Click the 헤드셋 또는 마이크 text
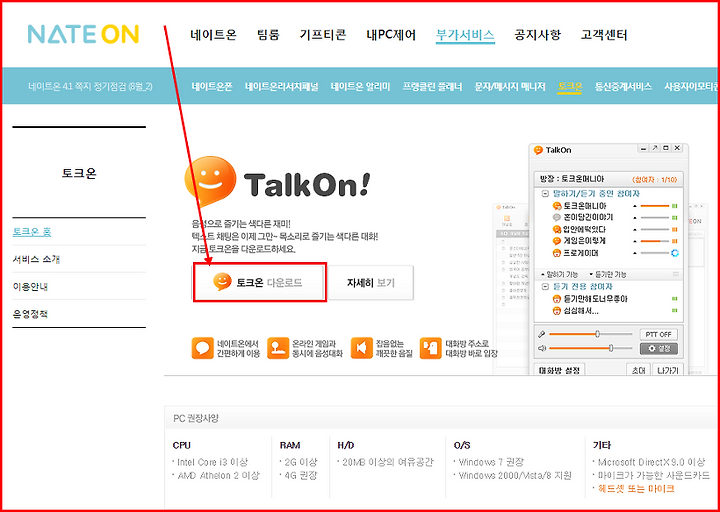 point(636,488)
